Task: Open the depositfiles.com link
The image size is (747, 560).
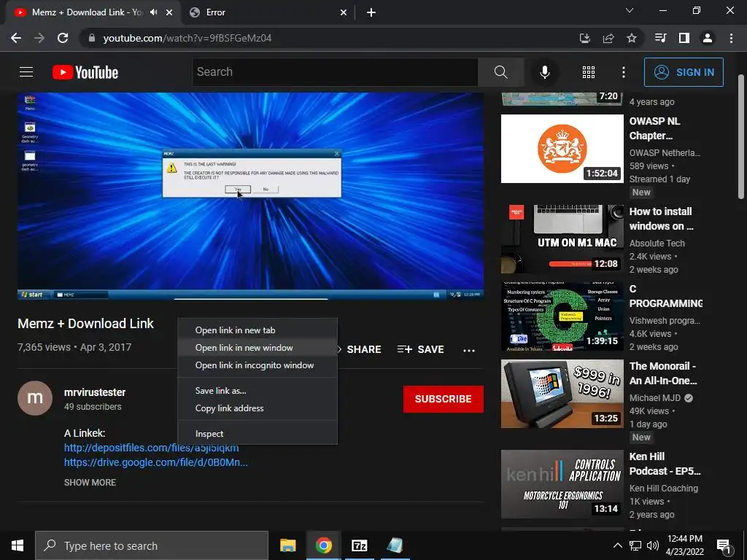Action: click(x=152, y=448)
